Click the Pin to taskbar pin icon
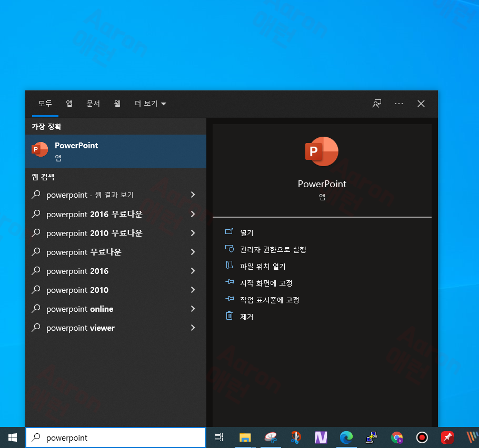Viewport: 479px width, 448px height. coord(229,299)
